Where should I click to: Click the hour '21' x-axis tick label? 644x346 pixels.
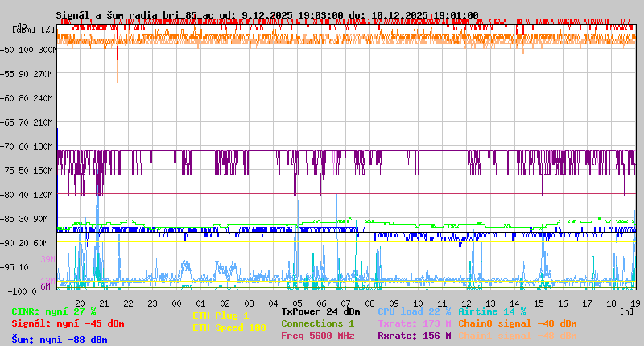click(104, 303)
